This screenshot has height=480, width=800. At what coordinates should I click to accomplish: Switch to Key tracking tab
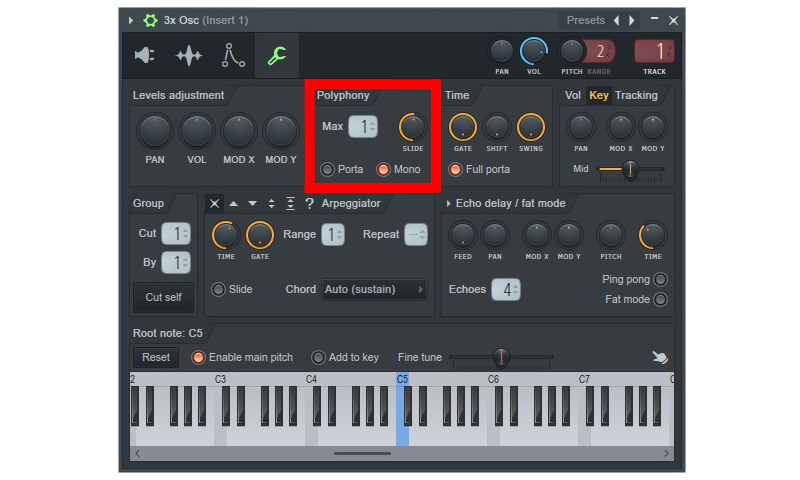click(598, 95)
